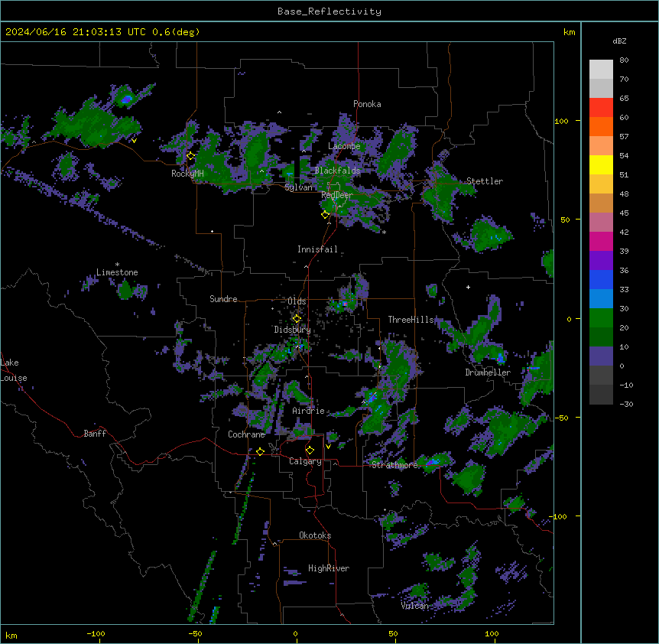The image size is (659, 644).
Task: Click the Strathmore town label
Action: pos(394,465)
